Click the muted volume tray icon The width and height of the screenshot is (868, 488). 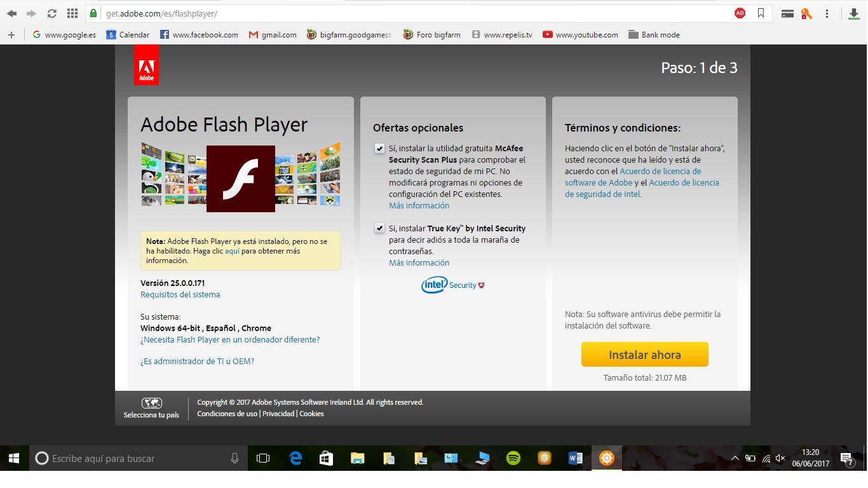tap(780, 458)
